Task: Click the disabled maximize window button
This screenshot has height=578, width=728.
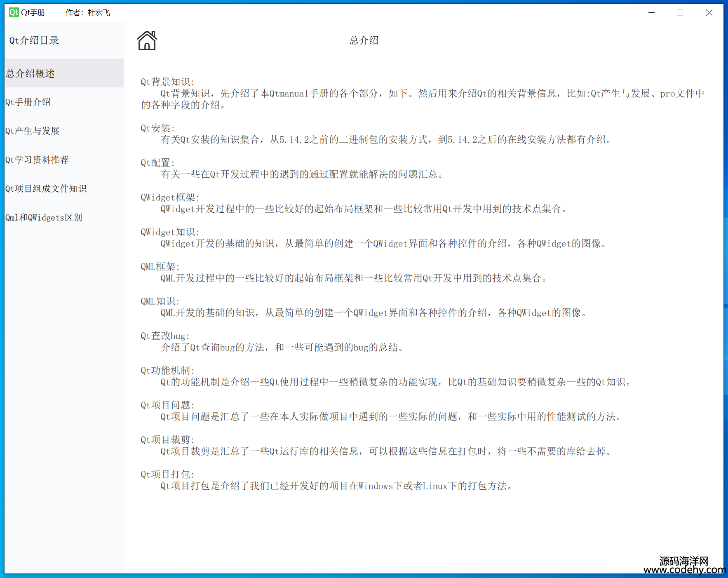Action: tap(680, 12)
